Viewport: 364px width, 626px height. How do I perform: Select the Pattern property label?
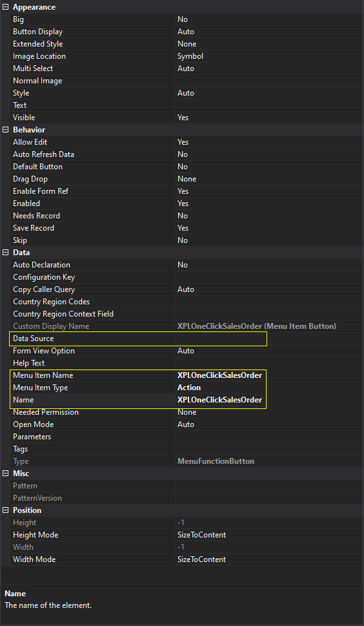pos(25,486)
